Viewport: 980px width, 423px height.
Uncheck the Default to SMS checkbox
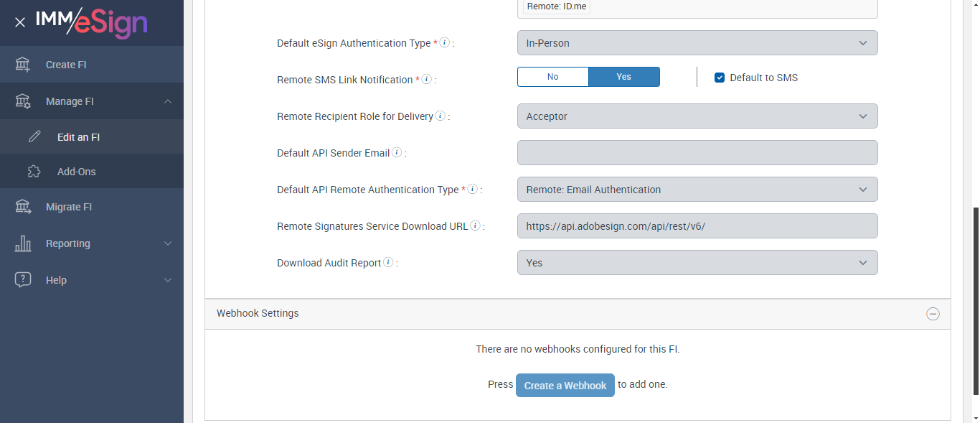pyautogui.click(x=720, y=78)
